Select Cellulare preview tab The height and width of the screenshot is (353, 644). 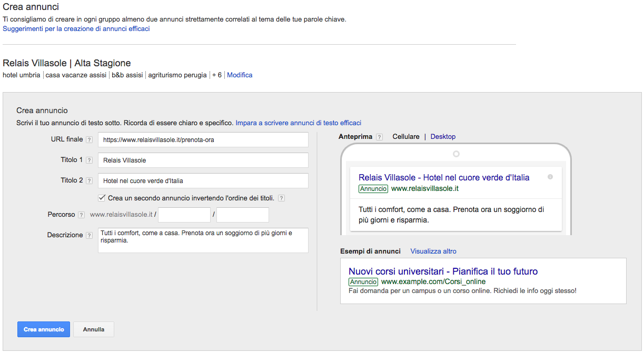click(406, 137)
